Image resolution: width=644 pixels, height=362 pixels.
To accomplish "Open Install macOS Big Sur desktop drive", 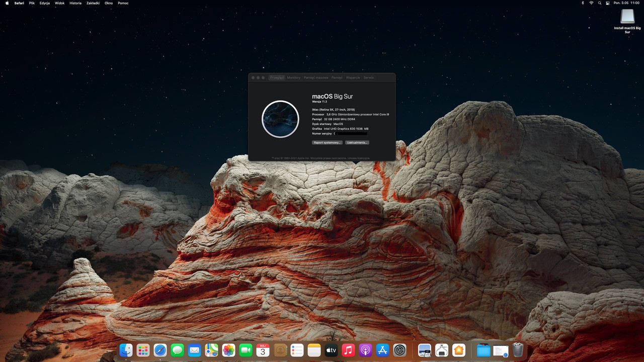I will click(627, 22).
